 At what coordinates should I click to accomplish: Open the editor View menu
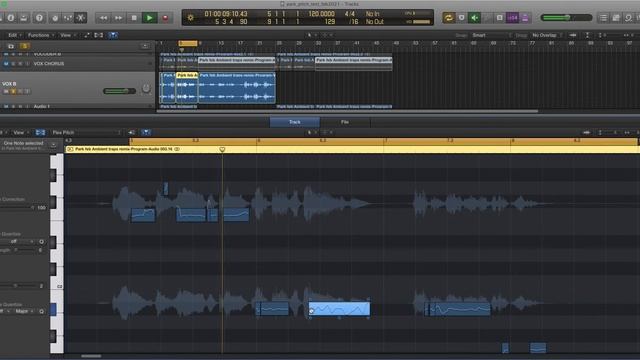(20, 133)
